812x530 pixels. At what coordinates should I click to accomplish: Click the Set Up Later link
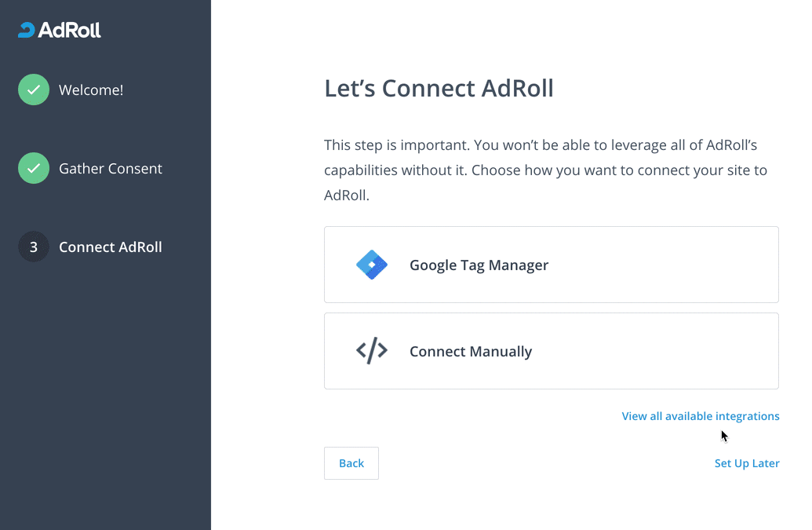[x=746, y=463]
